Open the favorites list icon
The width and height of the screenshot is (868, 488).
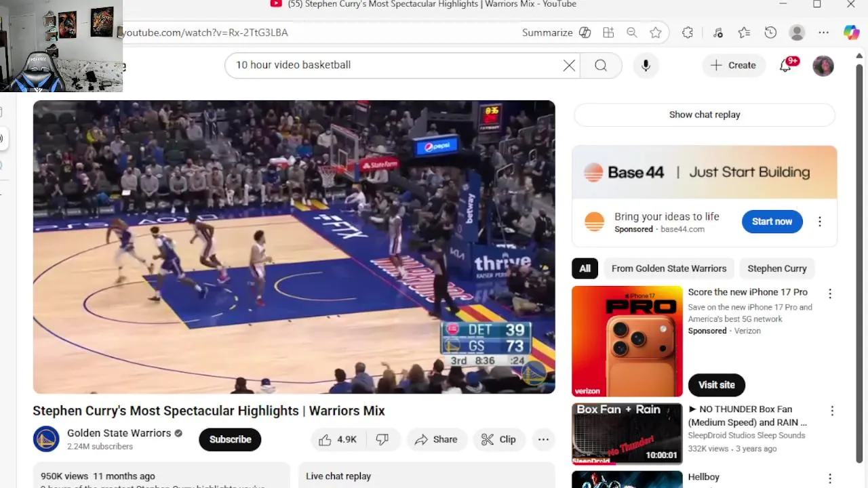tap(744, 33)
